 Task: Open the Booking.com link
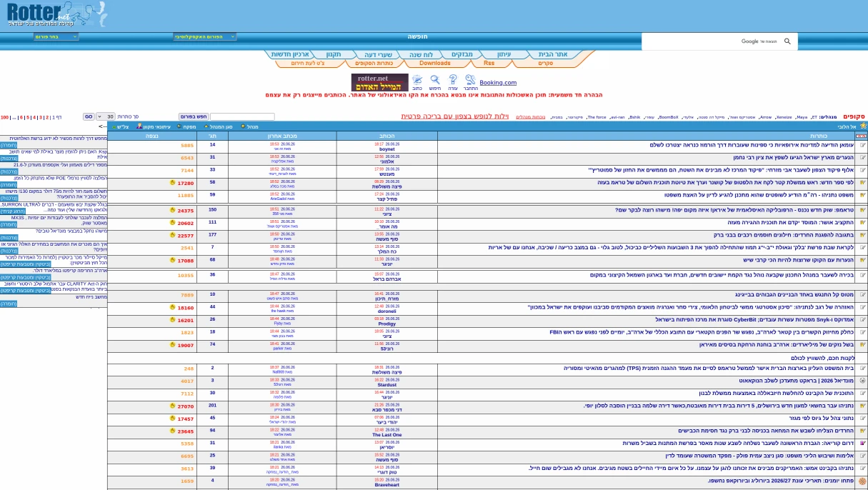pyautogui.click(x=498, y=83)
